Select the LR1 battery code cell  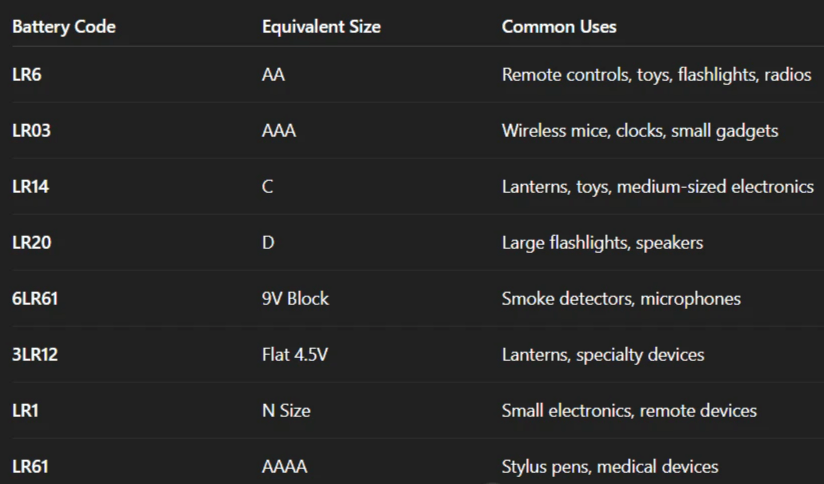[27, 411]
